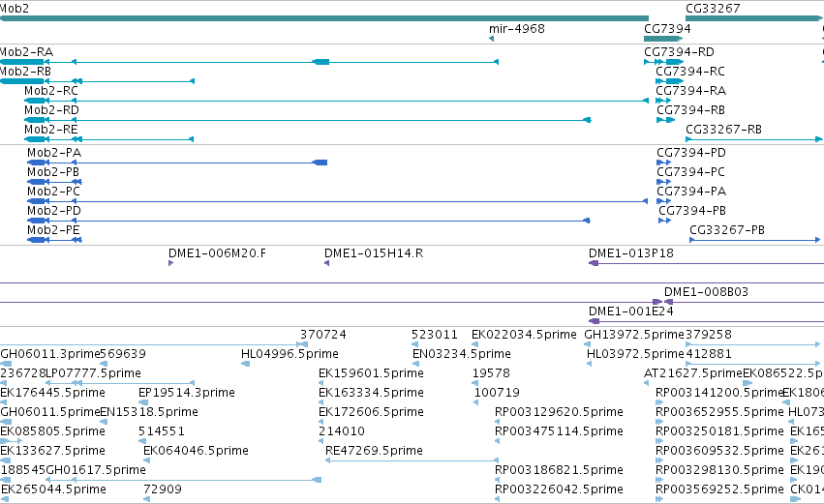Open the RE47269.5prime EST label

click(x=374, y=452)
